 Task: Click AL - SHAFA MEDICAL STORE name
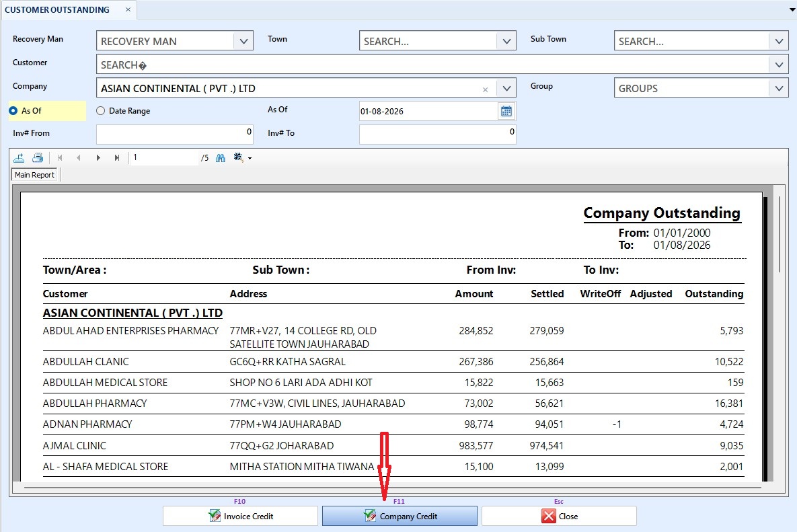[x=105, y=467]
